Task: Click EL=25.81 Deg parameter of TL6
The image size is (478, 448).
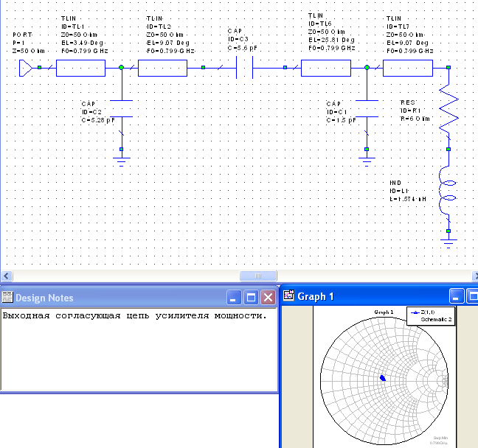Action: [x=331, y=40]
